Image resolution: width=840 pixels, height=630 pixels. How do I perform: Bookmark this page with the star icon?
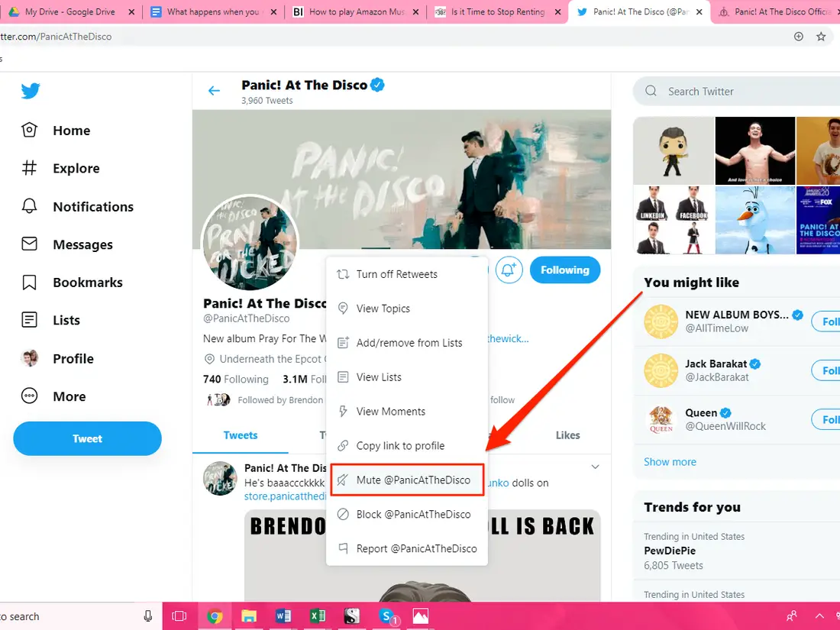point(821,37)
